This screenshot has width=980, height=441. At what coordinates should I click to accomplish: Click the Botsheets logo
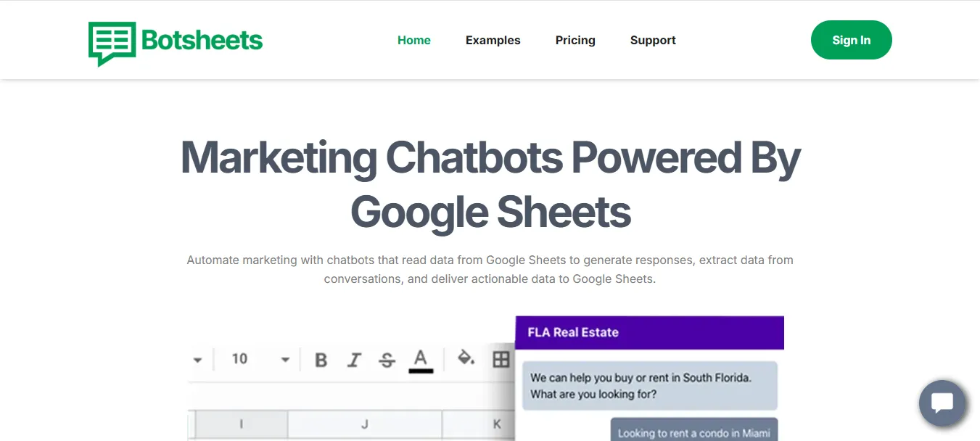[x=176, y=44]
